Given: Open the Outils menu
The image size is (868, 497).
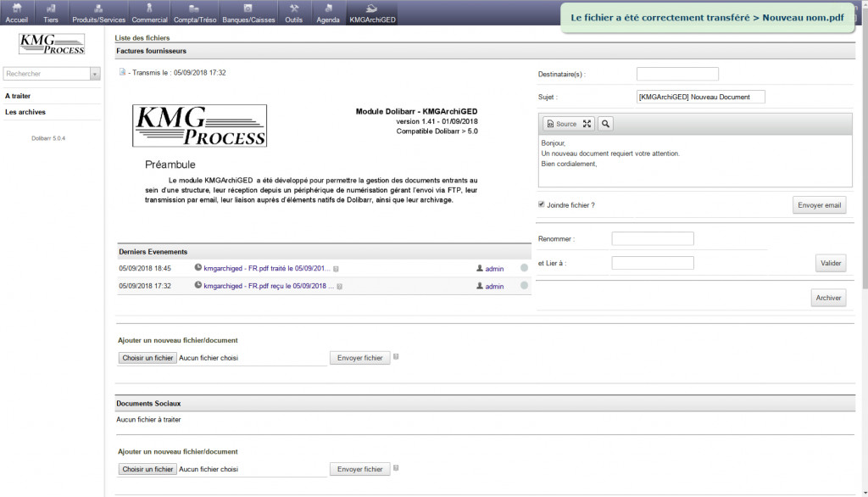Looking at the screenshot, I should coord(293,13).
